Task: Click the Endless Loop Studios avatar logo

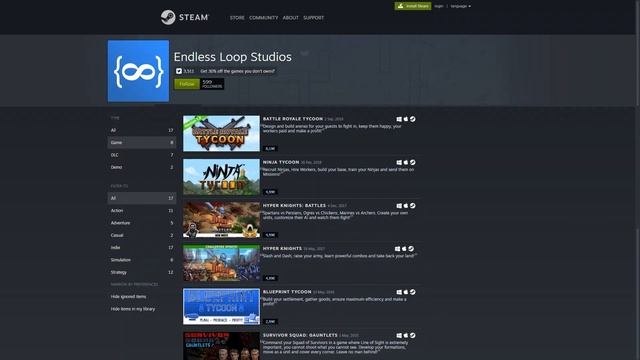Action: point(138,71)
